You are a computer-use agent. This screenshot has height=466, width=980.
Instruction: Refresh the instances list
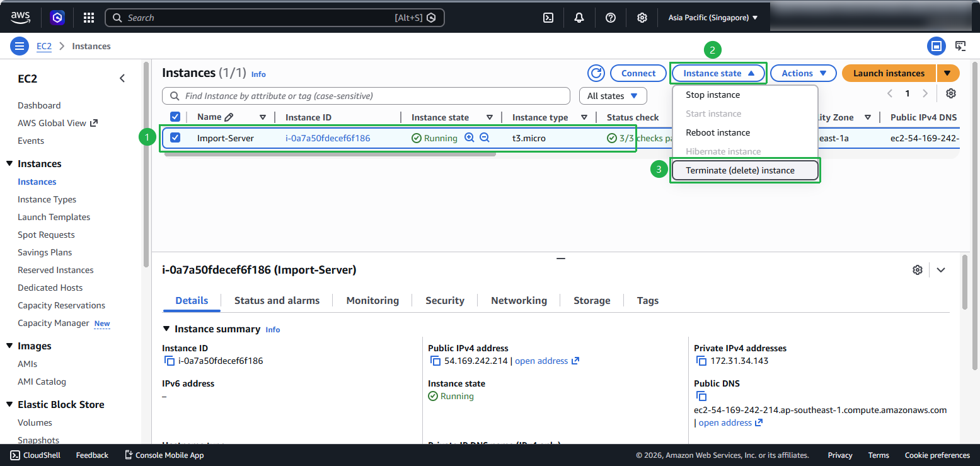coord(596,73)
